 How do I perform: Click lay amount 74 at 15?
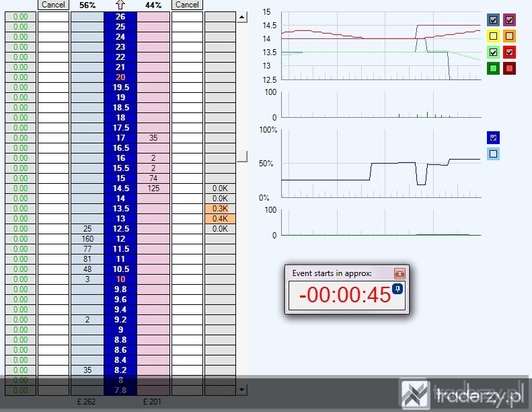(x=153, y=178)
